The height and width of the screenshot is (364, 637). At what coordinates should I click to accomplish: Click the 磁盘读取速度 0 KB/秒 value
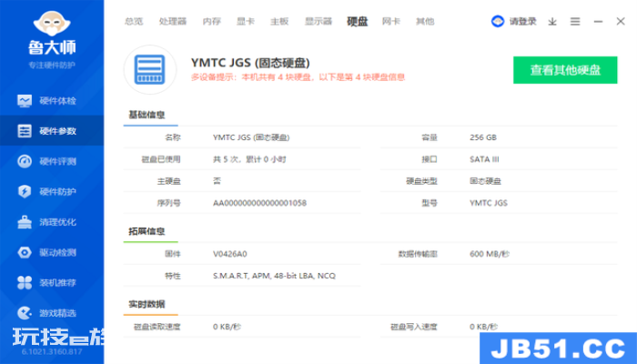(227, 327)
